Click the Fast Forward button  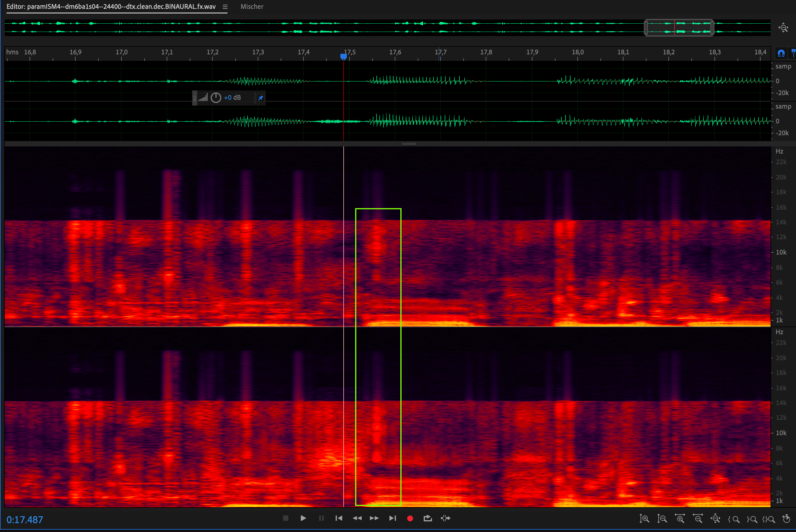374,518
